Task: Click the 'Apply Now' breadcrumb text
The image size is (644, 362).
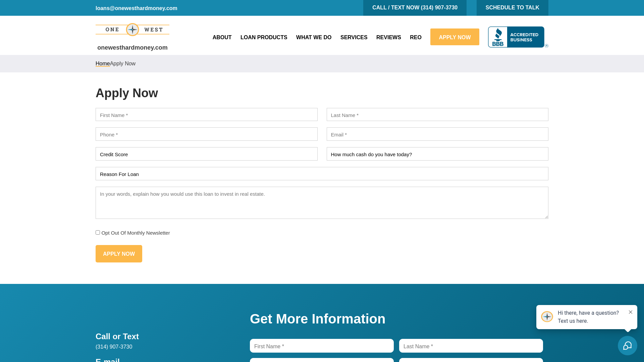Action: click(123, 64)
